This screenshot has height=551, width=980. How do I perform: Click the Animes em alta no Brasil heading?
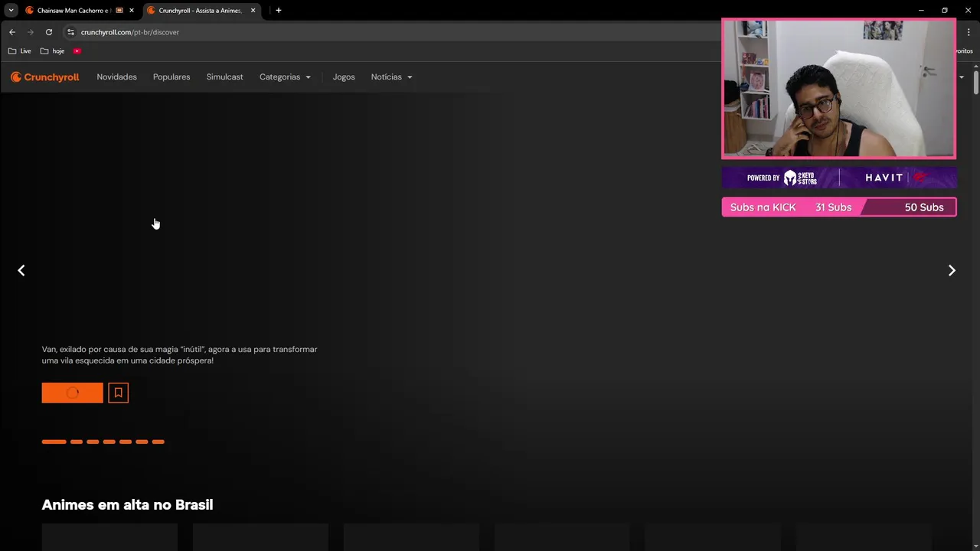127,504
